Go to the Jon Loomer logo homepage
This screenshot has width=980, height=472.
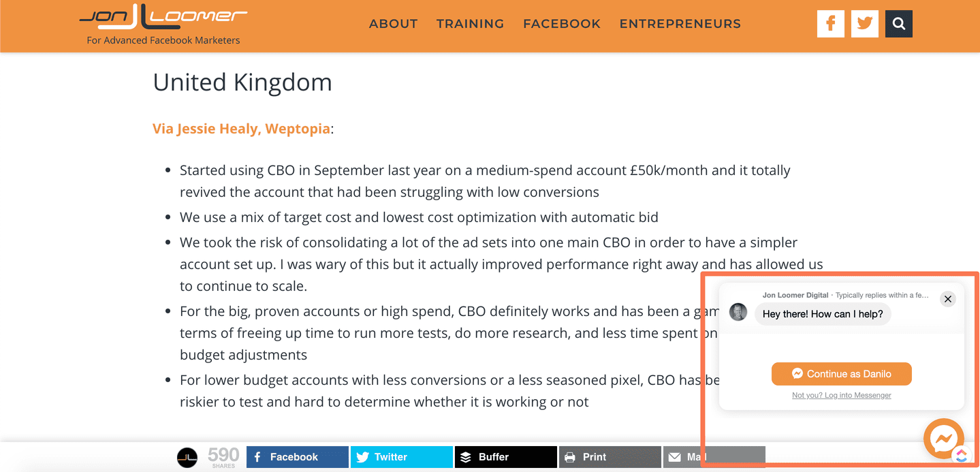[x=163, y=24]
